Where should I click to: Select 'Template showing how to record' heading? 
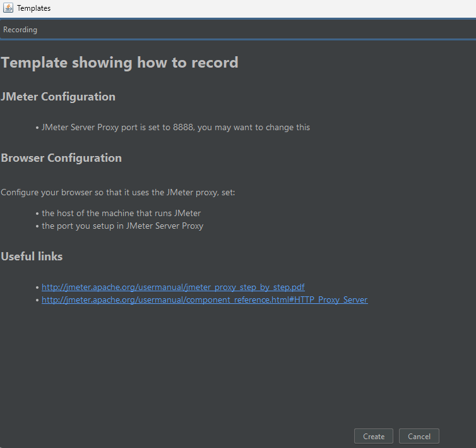tap(119, 63)
